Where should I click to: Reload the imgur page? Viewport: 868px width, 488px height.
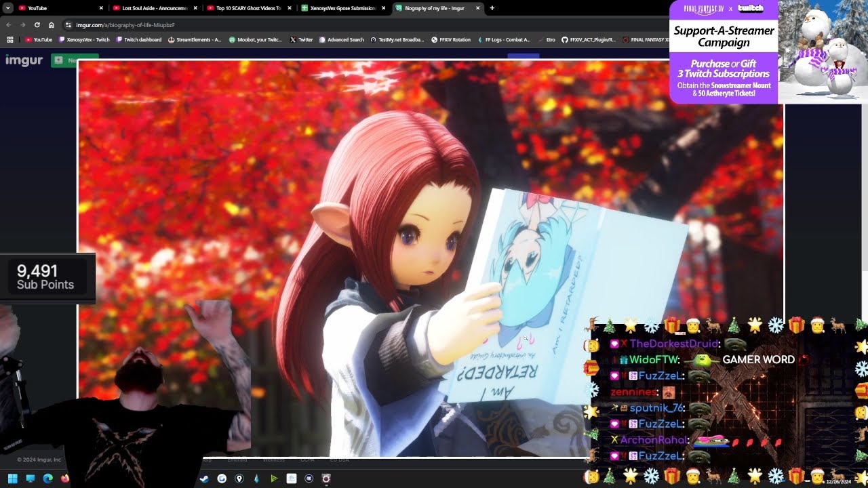pyautogui.click(x=37, y=25)
